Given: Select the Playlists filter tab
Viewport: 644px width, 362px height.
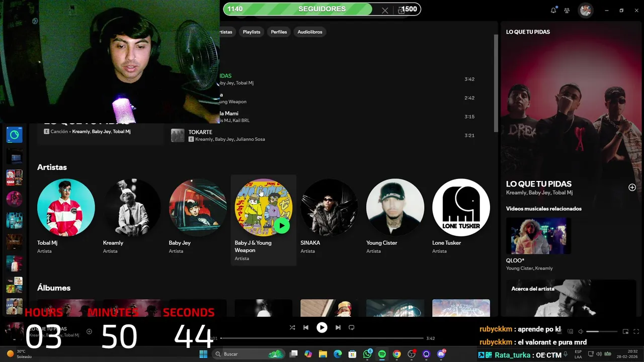Looking at the screenshot, I should tap(252, 32).
